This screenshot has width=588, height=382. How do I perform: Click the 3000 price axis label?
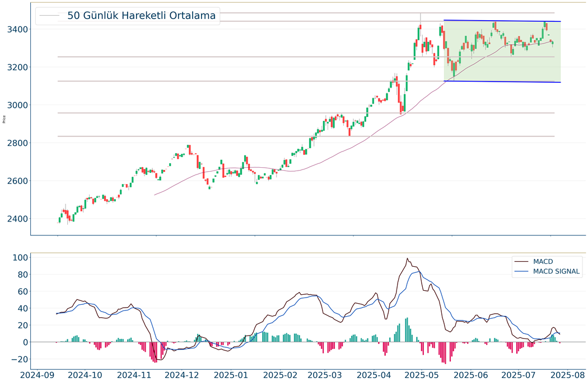click(17, 105)
